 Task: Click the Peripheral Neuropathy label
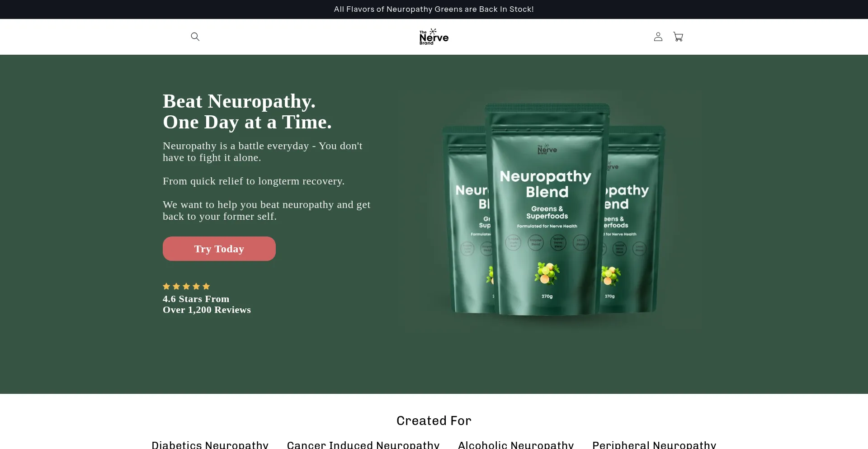click(x=654, y=445)
